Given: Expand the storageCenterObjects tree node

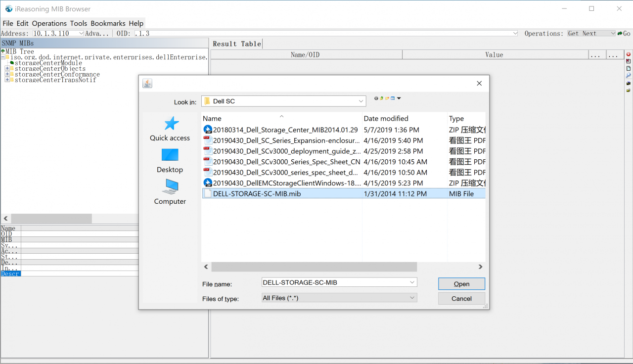Looking at the screenshot, I should (7, 69).
